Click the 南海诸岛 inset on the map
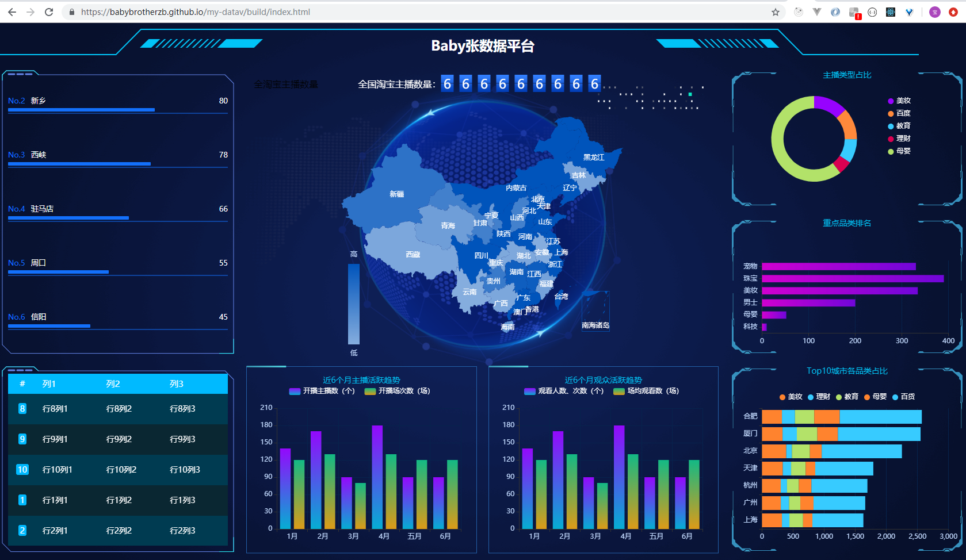Image resolution: width=966 pixels, height=560 pixels. (x=595, y=311)
